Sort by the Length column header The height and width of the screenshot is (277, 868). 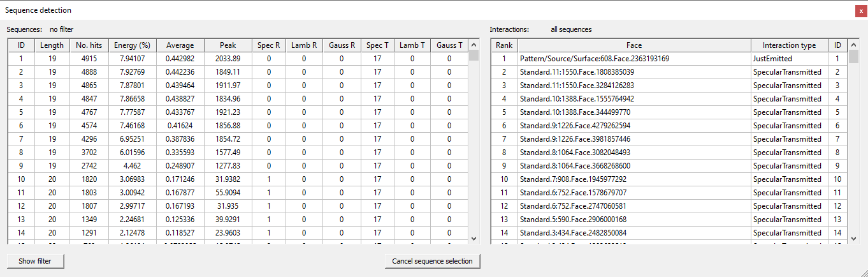pos(52,45)
